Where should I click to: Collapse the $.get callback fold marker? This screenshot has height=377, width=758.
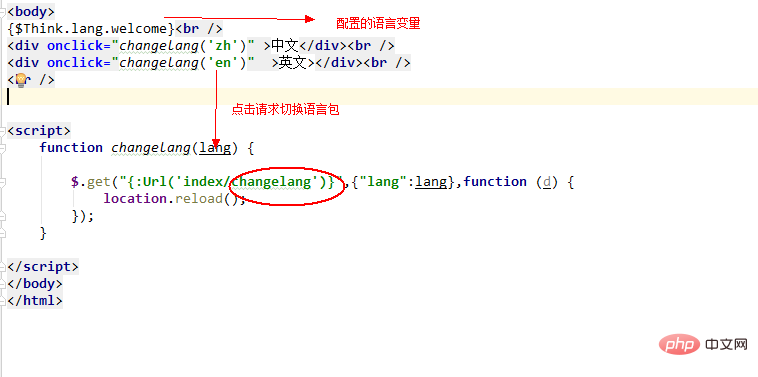click(x=2, y=182)
